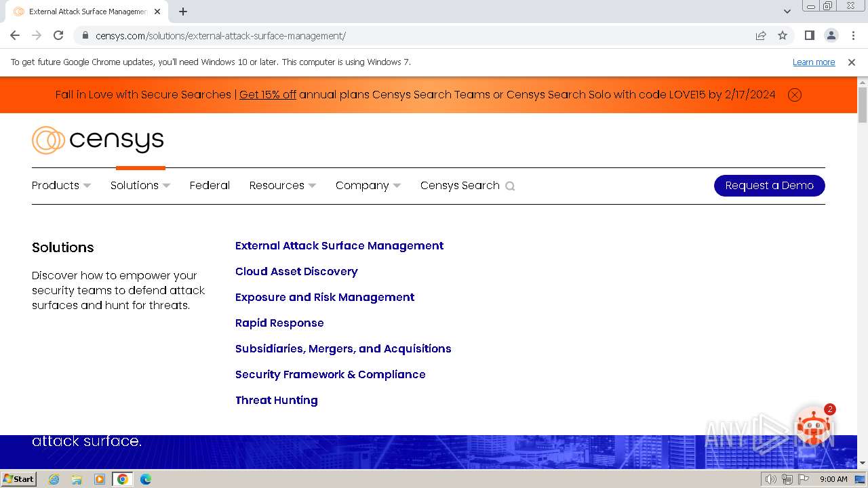Launch Microsoft Edge from taskbar
Viewport: 868px width, 488px height.
tap(146, 479)
